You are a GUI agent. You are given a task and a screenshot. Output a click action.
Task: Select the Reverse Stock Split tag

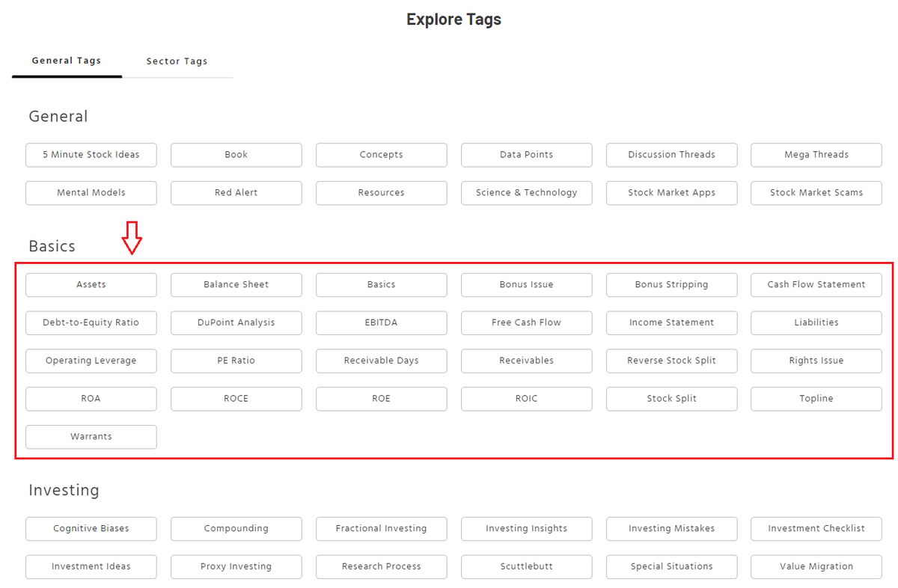[671, 361]
